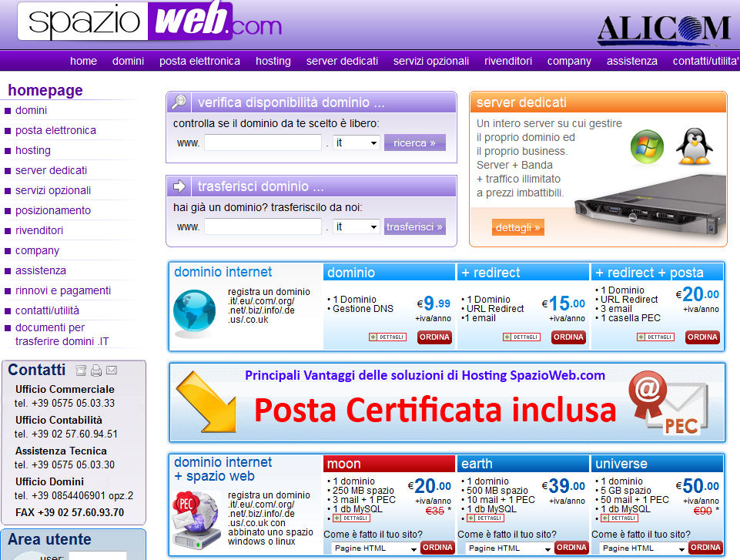
Task: Open rivenditori in the left sidebar
Action: pyautogui.click(x=39, y=230)
